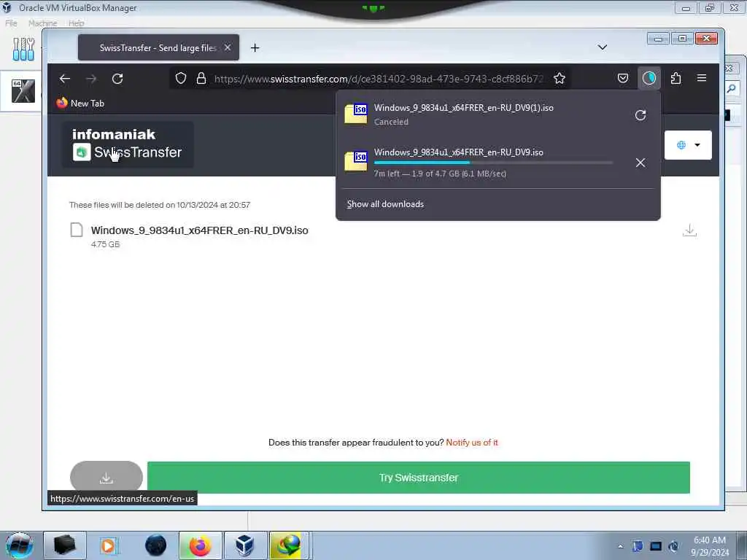Download the file using the row's arrow icon
Screen dimensions: 747x560
[x=689, y=230]
